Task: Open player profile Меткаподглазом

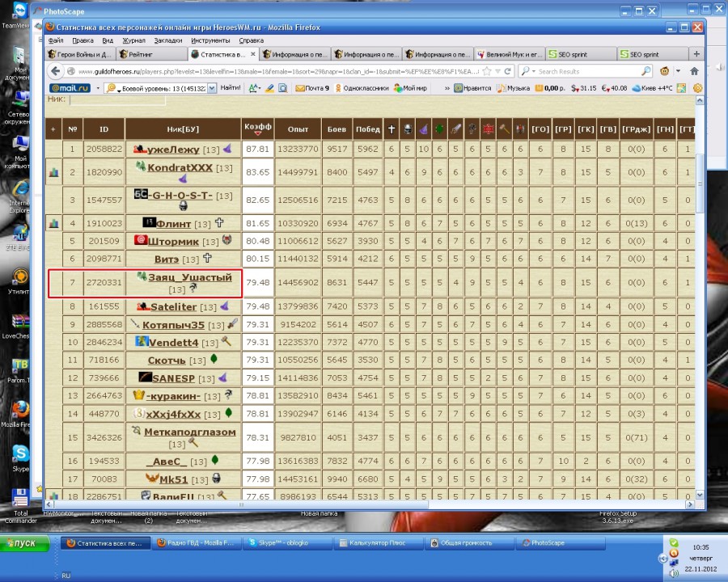Action: [190, 432]
